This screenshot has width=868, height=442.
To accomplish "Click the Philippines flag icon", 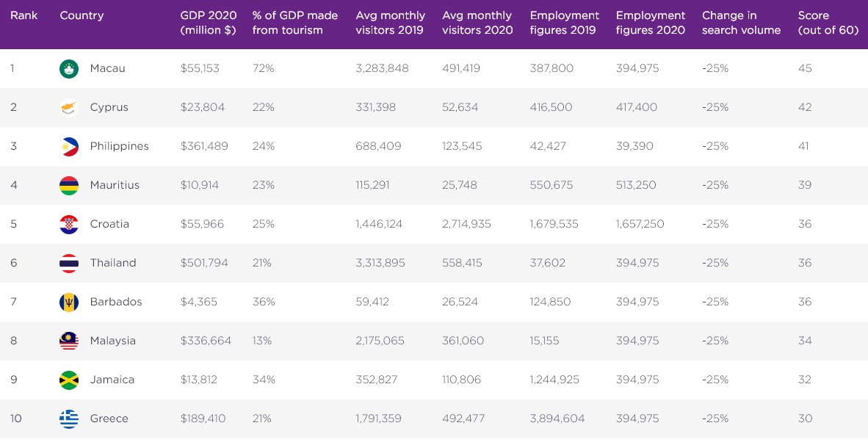I will pyautogui.click(x=69, y=146).
